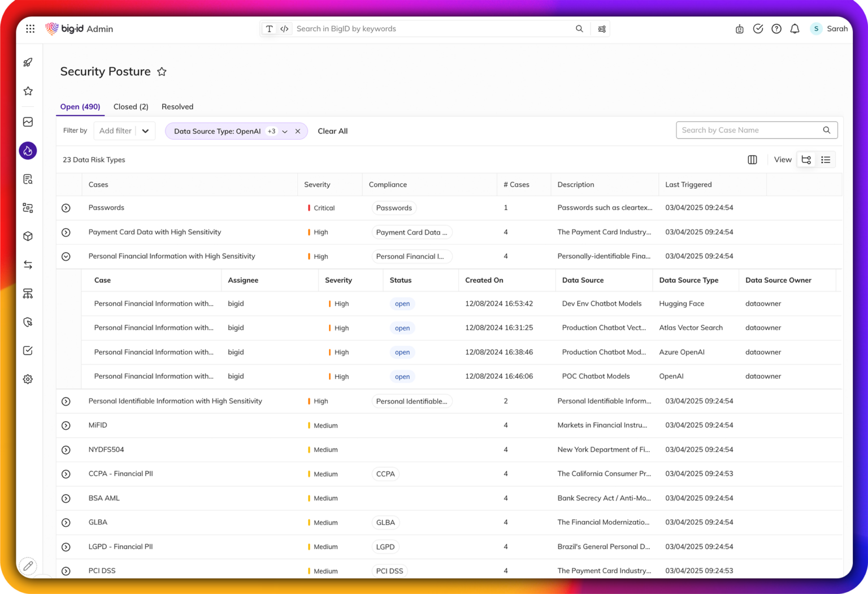Expand the Passwords risk row

point(66,208)
